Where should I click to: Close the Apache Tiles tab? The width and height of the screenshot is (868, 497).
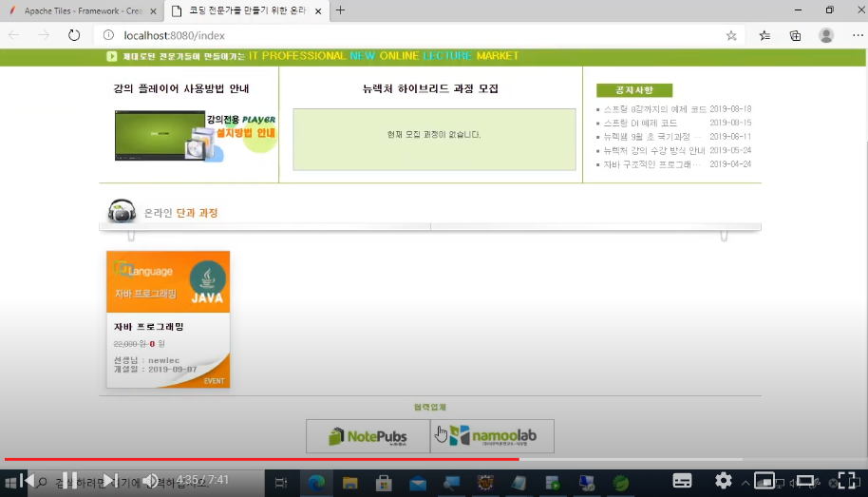click(x=153, y=11)
